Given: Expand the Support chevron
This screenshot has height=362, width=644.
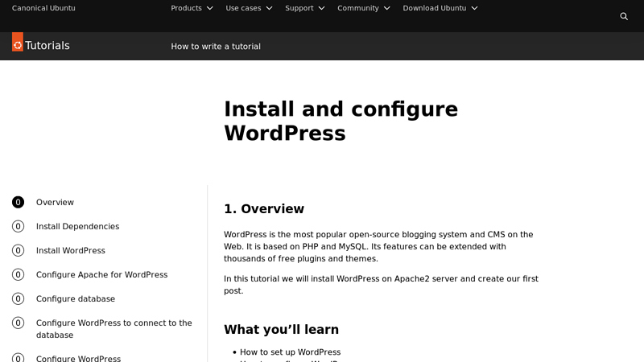Looking at the screenshot, I should click(x=321, y=8).
